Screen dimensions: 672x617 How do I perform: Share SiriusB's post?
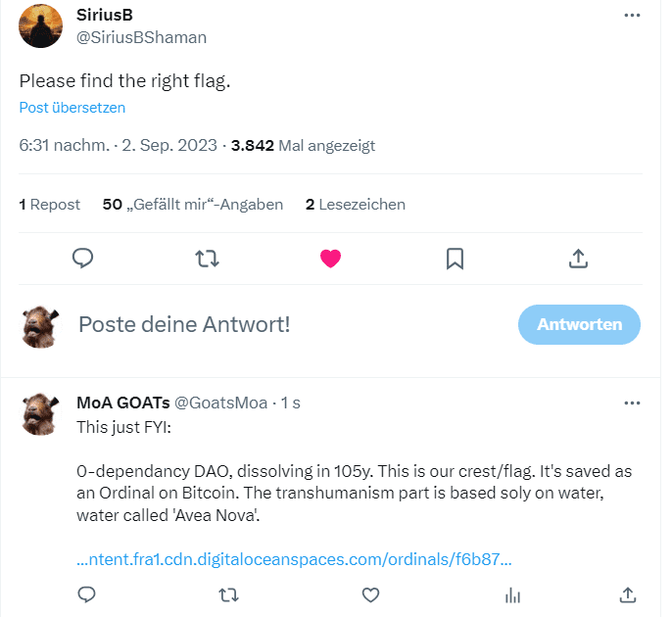pyautogui.click(x=578, y=258)
